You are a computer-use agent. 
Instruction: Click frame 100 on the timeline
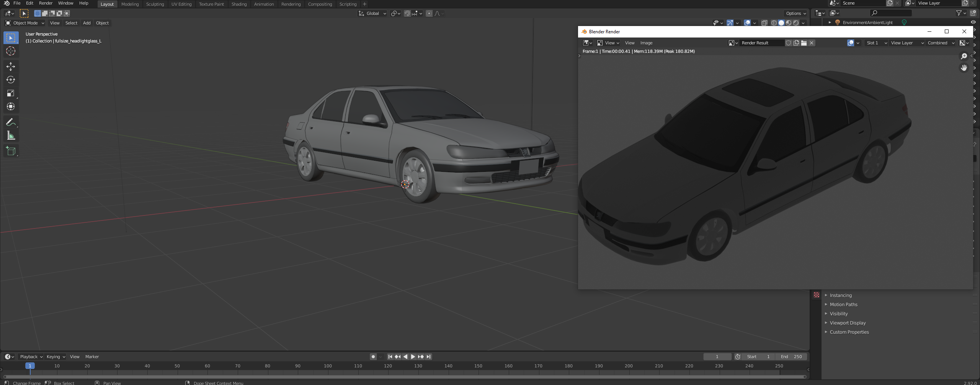click(328, 366)
